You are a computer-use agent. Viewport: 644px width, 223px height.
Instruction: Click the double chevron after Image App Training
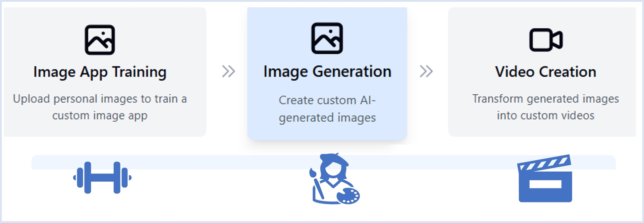coord(228,71)
